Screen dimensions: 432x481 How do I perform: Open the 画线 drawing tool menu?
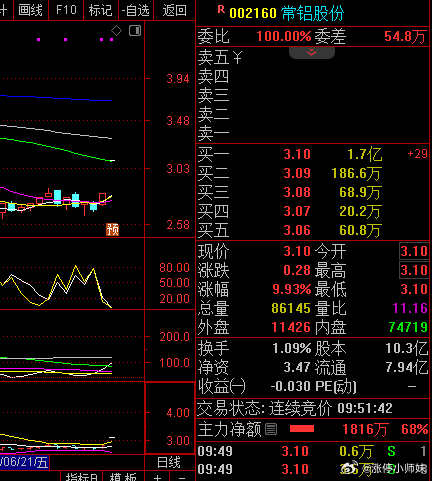point(31,10)
